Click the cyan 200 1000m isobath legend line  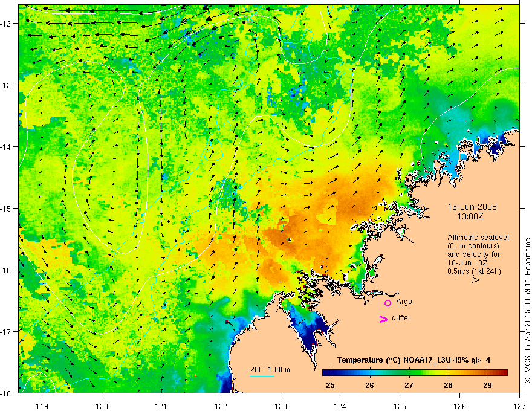coord(262,376)
